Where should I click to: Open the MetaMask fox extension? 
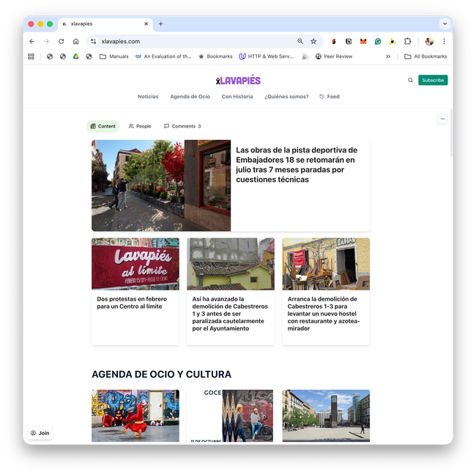point(363,42)
